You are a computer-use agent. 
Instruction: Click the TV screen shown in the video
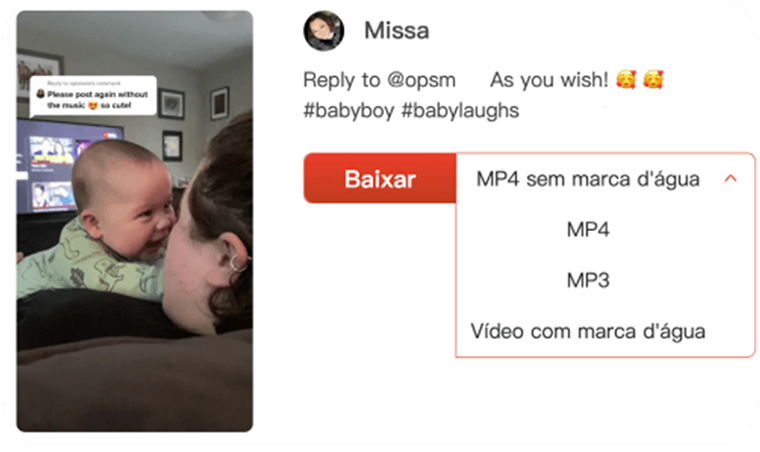(53, 165)
